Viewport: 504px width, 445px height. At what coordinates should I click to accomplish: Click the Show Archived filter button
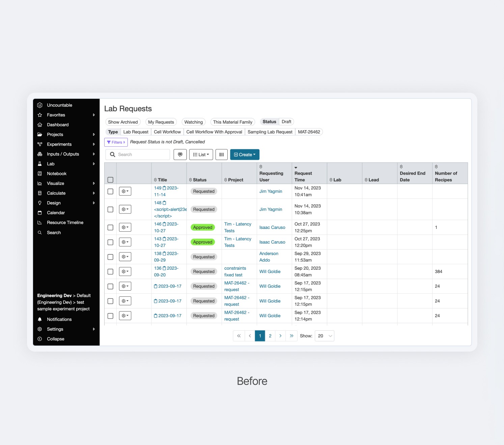click(123, 122)
